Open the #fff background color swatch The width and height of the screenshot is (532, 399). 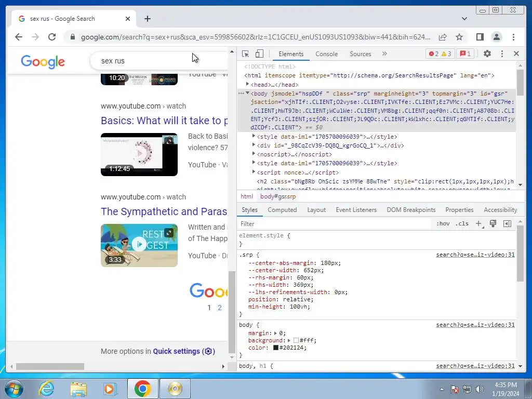coord(296,340)
